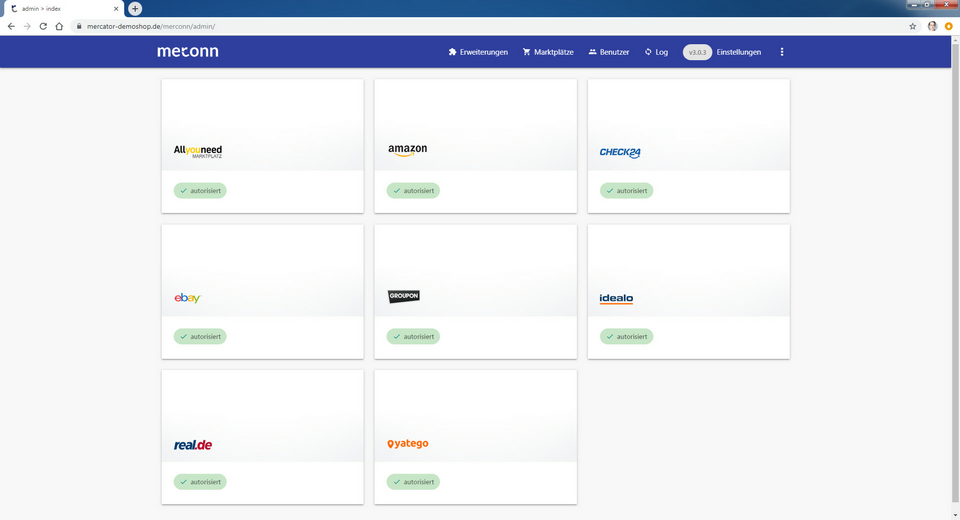Open the Erweiterungen menu item
This screenshot has width=960, height=520.
click(478, 52)
